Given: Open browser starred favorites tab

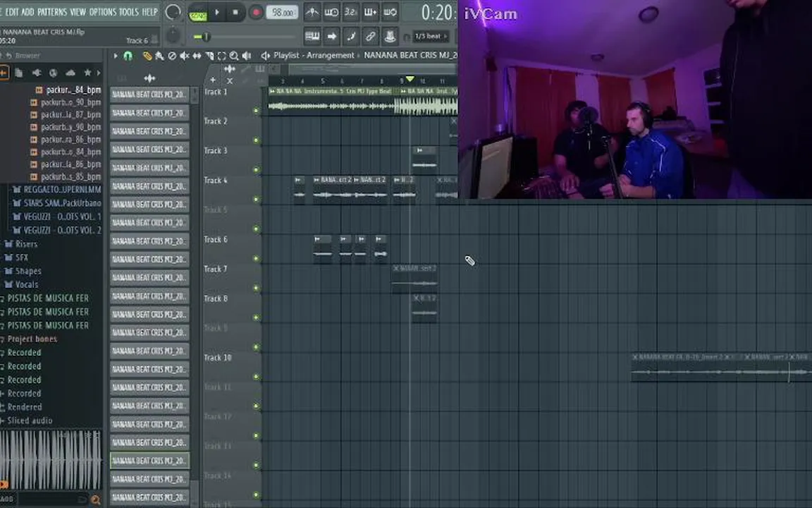Looking at the screenshot, I should coord(87,73).
